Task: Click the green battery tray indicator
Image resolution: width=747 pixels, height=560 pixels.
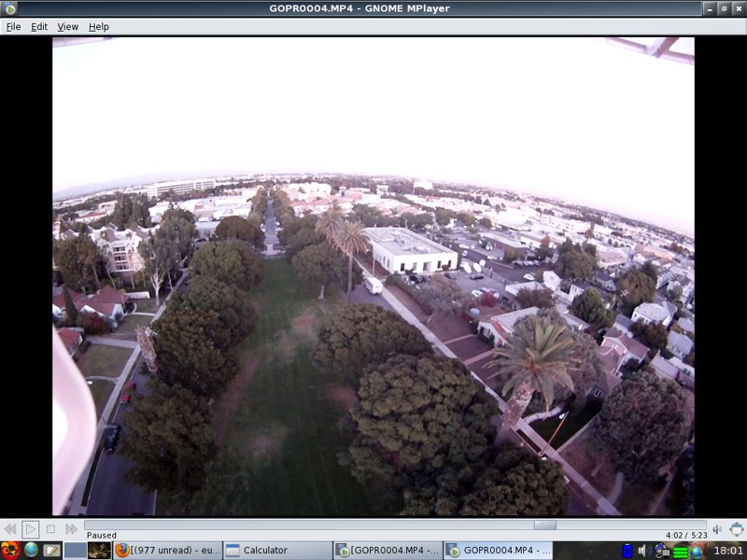Action: pos(680,552)
